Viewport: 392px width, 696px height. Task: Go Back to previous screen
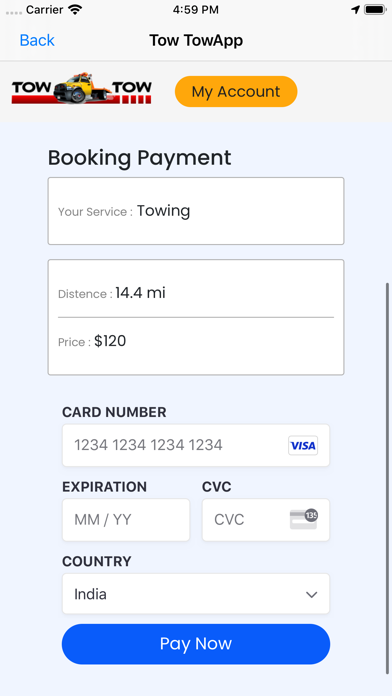pyautogui.click(x=37, y=40)
